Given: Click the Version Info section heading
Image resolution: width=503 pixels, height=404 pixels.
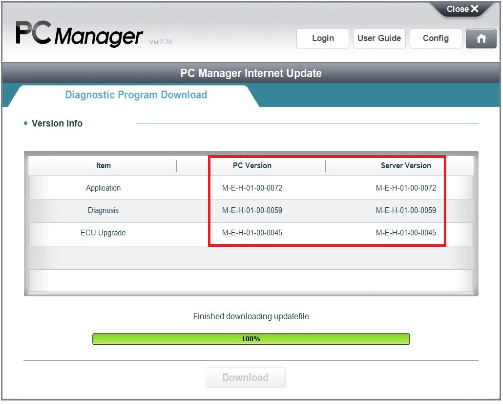Looking at the screenshot, I should click(x=57, y=123).
